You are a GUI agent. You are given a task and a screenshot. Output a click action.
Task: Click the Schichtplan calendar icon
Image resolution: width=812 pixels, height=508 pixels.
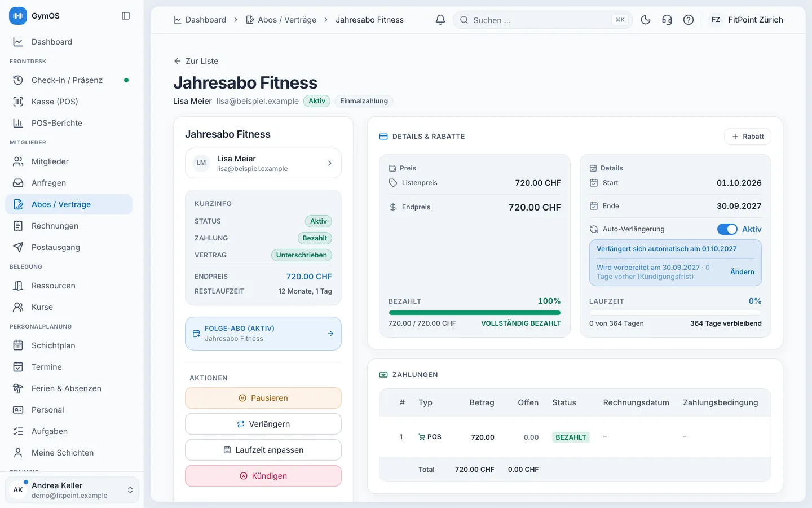tap(18, 345)
